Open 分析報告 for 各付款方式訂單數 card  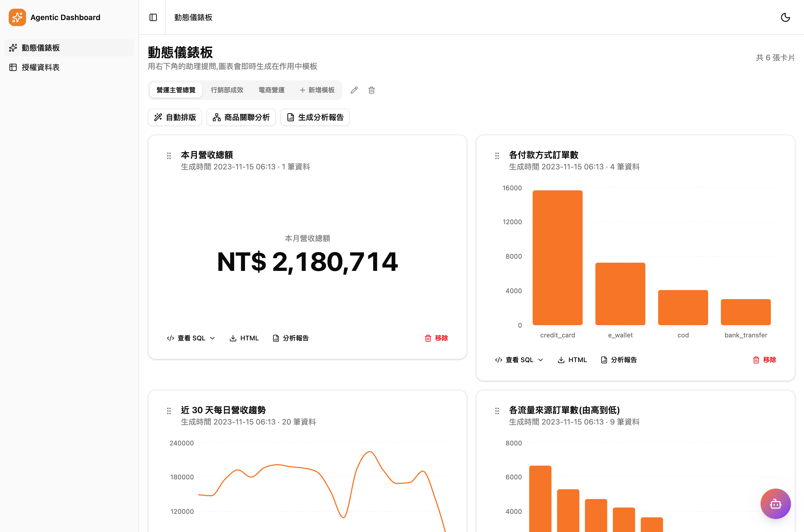coord(619,360)
